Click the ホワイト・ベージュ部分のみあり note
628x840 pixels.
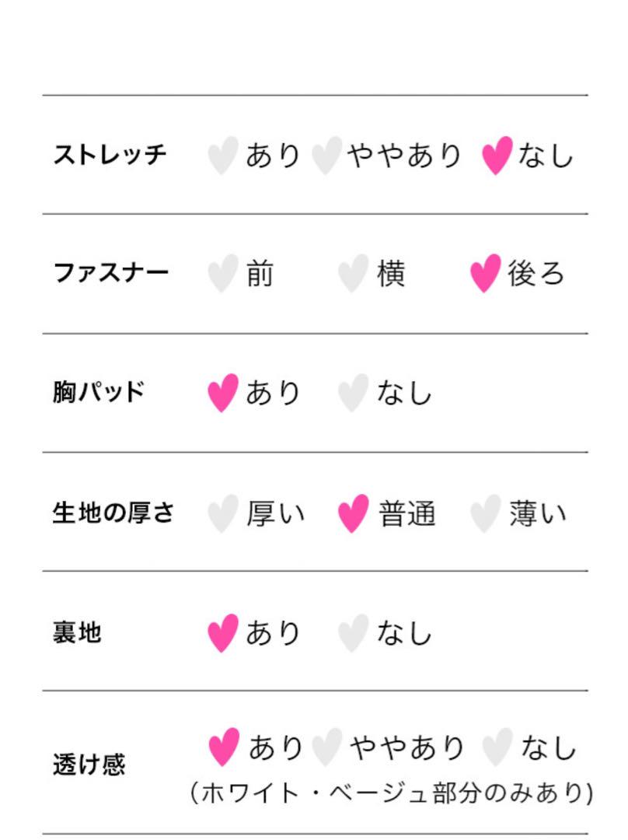click(392, 793)
